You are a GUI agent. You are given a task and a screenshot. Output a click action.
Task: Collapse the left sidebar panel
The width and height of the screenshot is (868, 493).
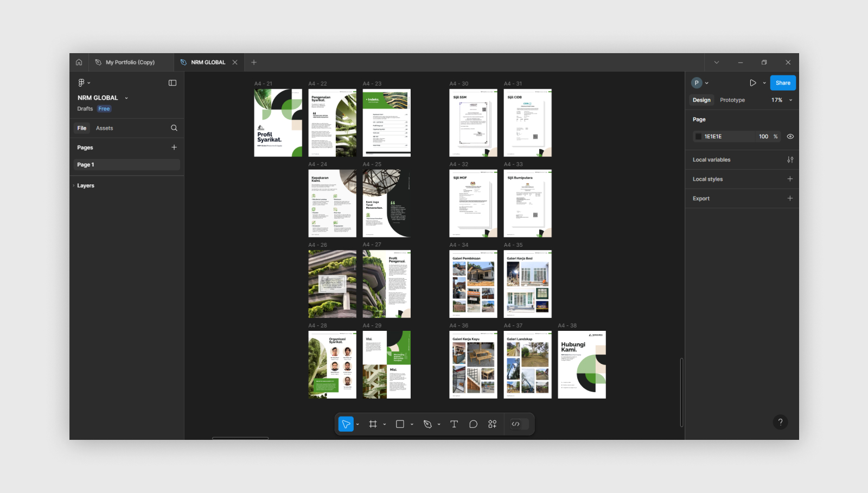point(173,83)
